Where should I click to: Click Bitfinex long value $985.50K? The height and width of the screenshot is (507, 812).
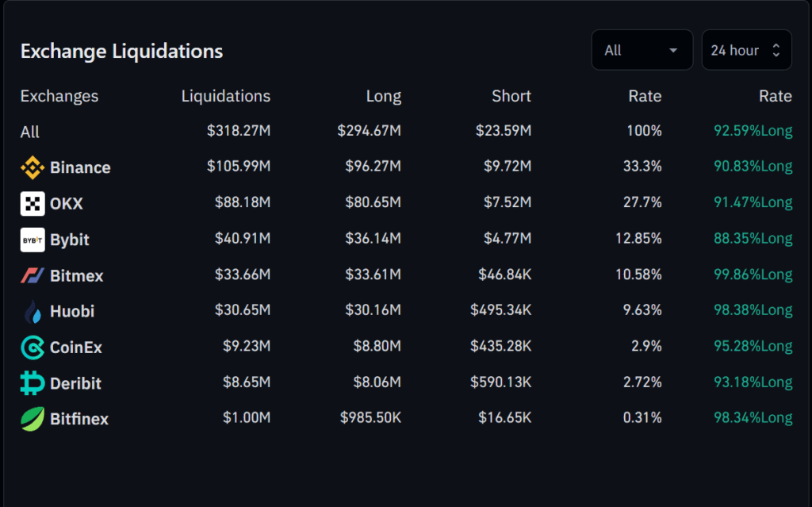click(x=370, y=417)
